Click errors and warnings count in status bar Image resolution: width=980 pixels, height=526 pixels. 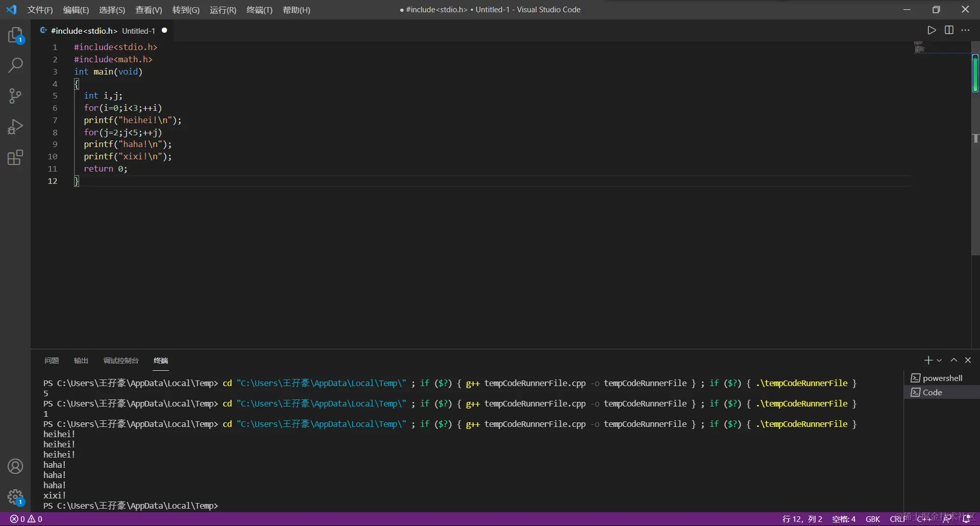pyautogui.click(x=26, y=519)
